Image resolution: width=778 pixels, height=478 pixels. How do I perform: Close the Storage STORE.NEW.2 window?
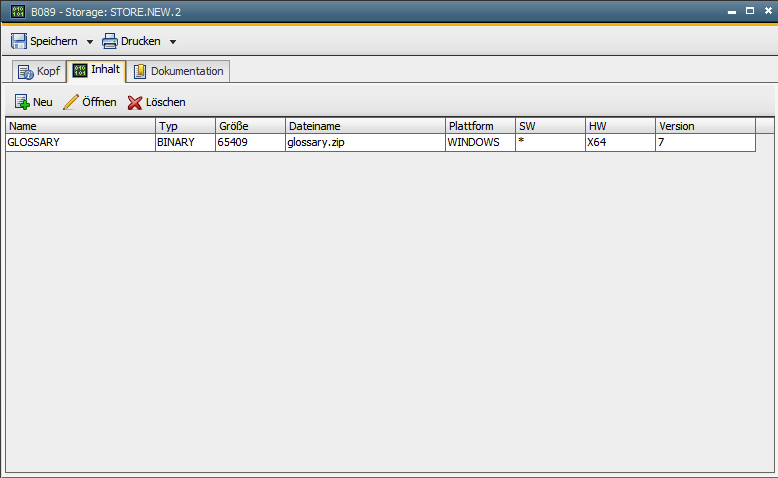pos(768,11)
